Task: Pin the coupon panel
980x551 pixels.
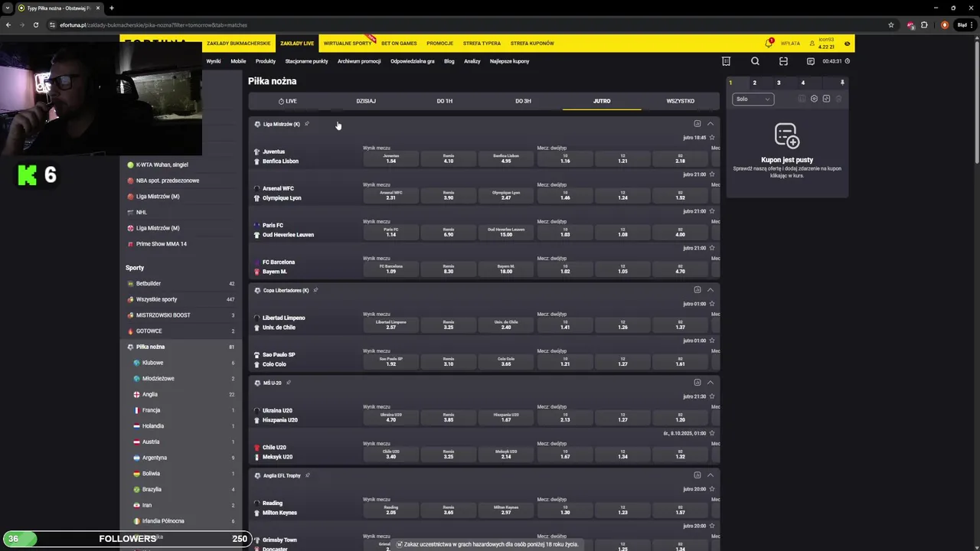Action: [842, 83]
